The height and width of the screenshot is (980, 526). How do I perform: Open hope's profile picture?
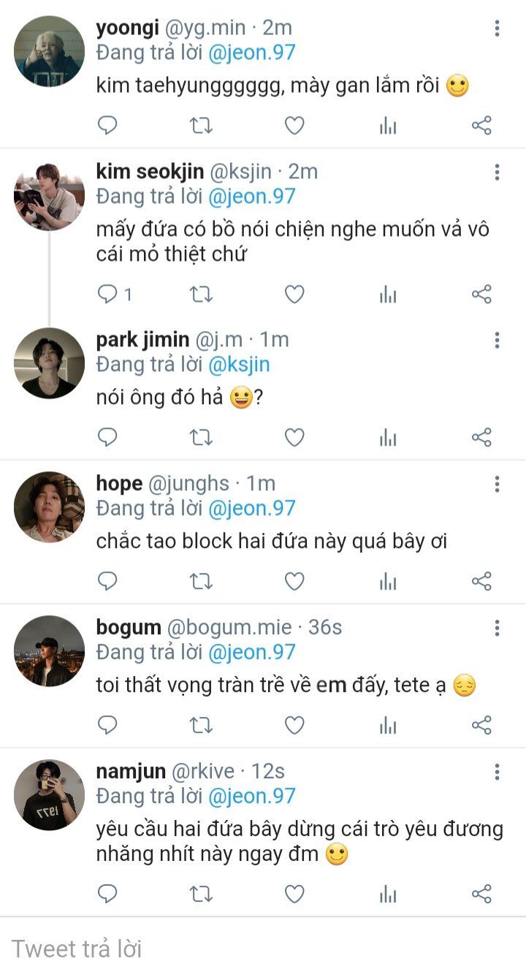coord(49,506)
